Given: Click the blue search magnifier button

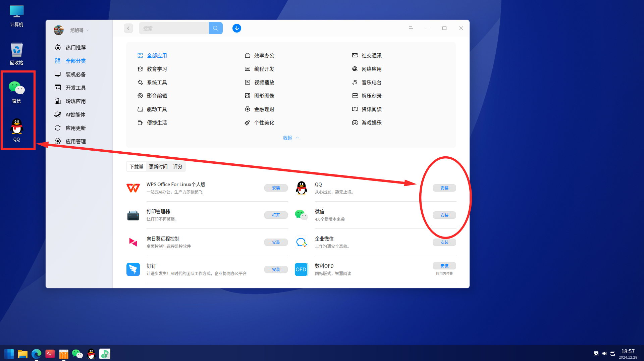Looking at the screenshot, I should coord(216,28).
